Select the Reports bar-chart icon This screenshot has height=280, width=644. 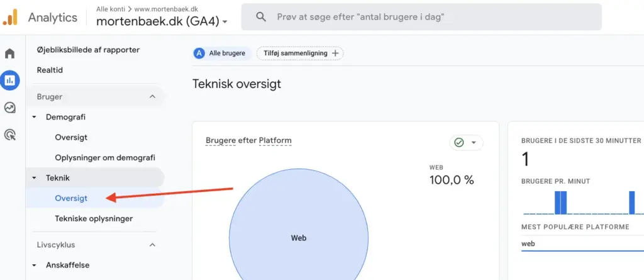[10, 81]
